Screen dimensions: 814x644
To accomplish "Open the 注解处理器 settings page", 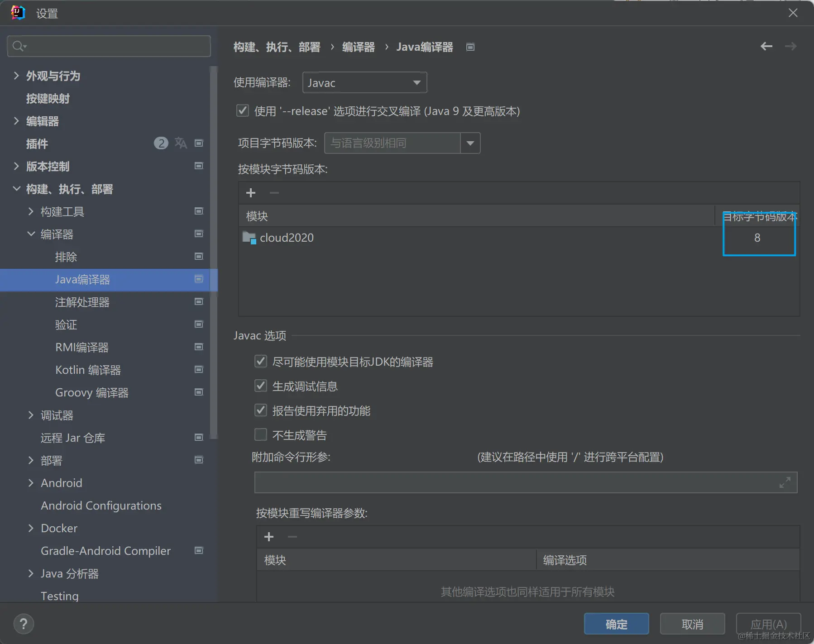I will point(82,302).
